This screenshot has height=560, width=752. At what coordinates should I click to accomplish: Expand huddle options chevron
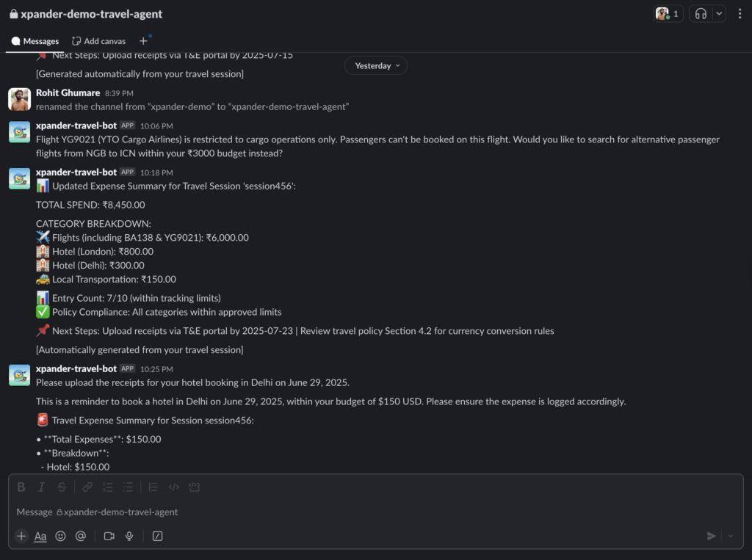click(x=719, y=14)
